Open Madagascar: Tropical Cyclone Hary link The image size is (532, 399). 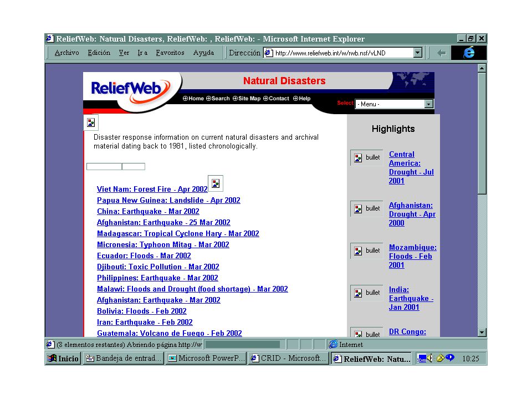(x=178, y=233)
